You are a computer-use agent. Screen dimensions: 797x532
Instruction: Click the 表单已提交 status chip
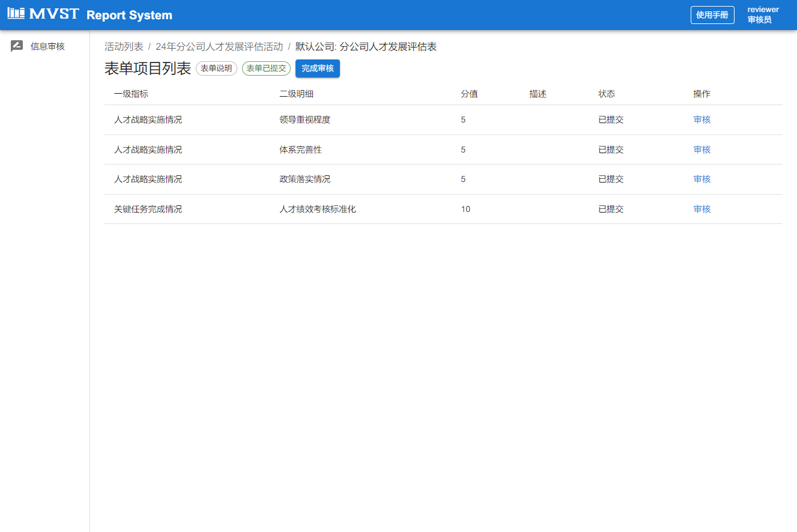click(x=266, y=68)
